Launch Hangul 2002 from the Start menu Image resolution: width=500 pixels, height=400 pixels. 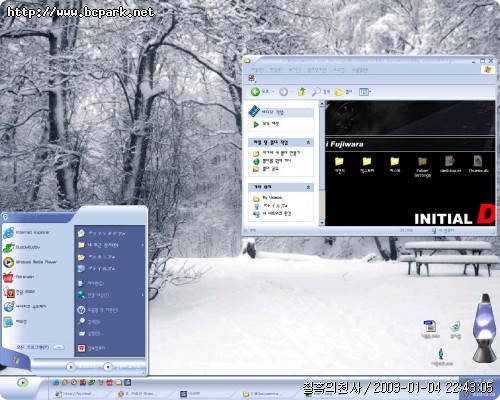click(19, 292)
